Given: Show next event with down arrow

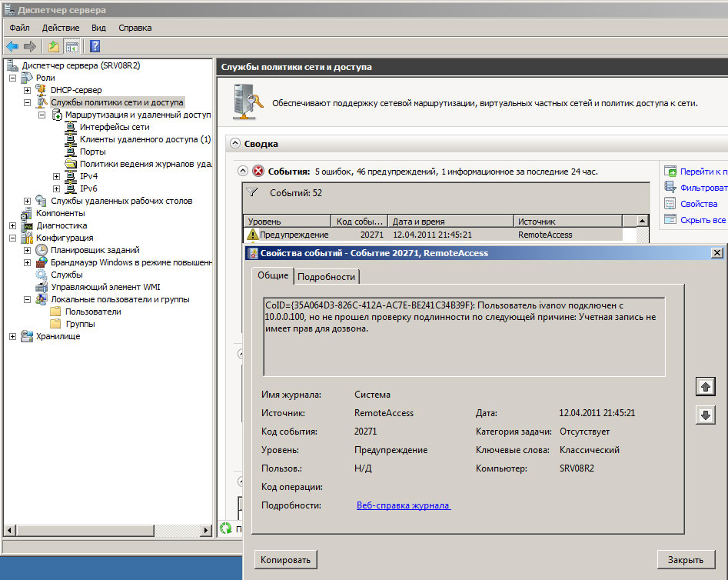Looking at the screenshot, I should coord(704,415).
